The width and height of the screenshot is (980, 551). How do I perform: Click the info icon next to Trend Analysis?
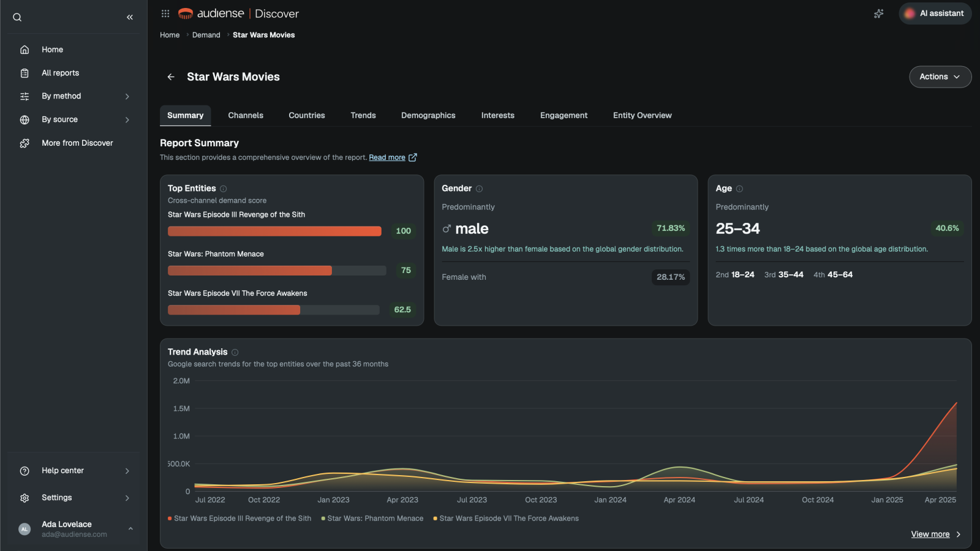click(x=235, y=352)
